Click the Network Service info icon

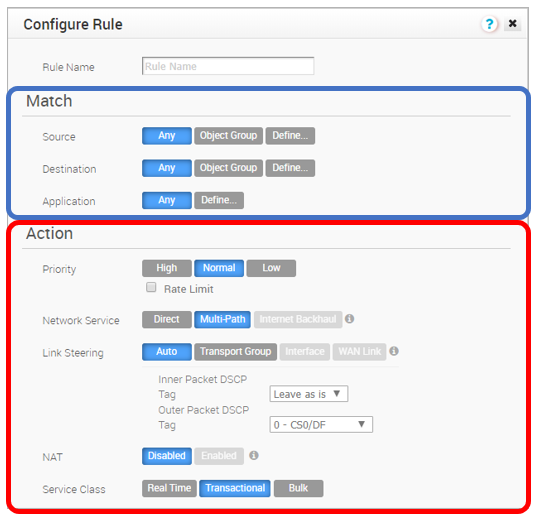(349, 319)
